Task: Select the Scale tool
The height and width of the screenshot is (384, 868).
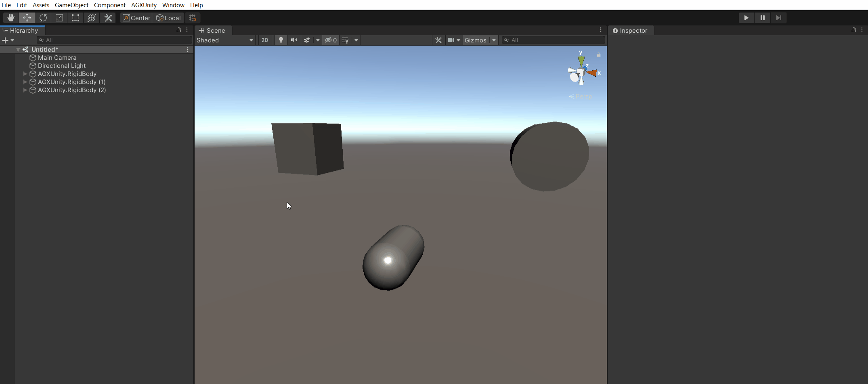Action: (x=59, y=18)
